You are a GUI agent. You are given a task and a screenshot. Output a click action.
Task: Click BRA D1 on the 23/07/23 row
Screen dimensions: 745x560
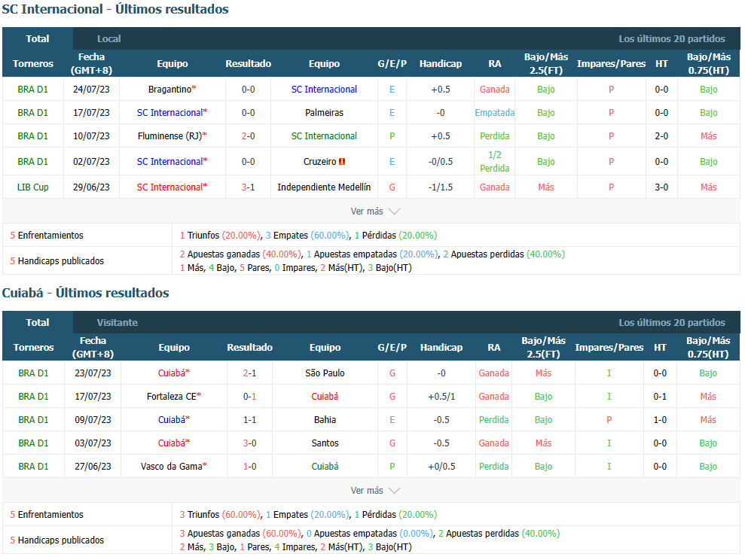click(33, 373)
